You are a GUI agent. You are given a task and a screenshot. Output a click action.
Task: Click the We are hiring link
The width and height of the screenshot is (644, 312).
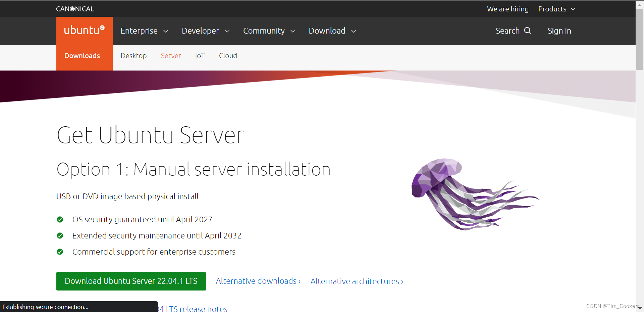508,9
